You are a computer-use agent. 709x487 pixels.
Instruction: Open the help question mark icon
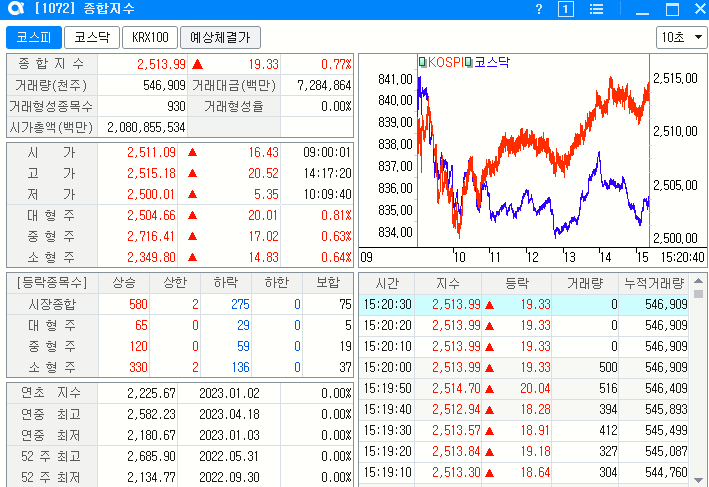[539, 9]
